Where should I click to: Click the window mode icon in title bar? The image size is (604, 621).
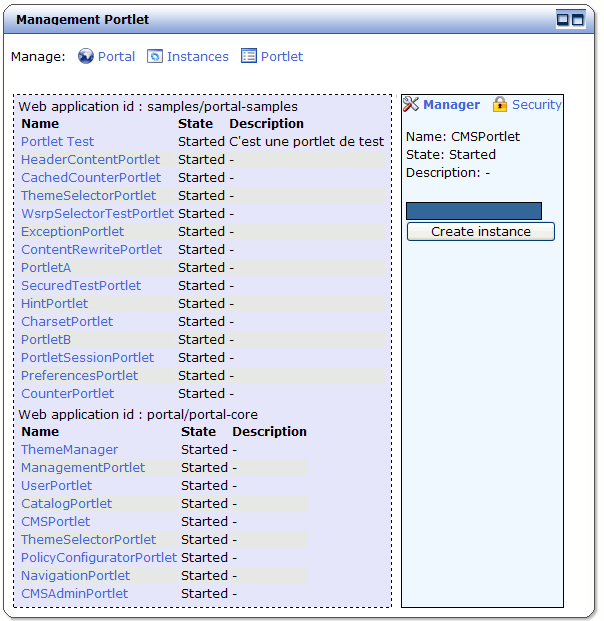pos(570,19)
